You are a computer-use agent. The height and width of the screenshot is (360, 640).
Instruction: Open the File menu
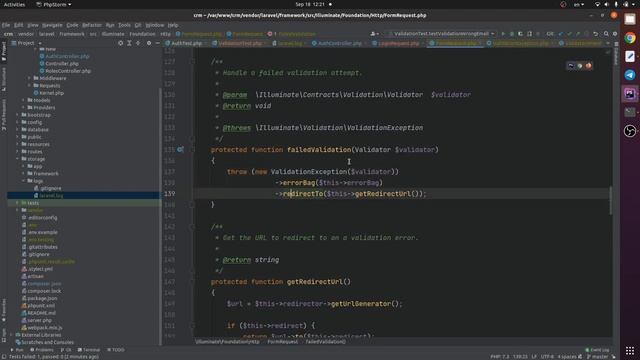pyautogui.click(x=6, y=25)
